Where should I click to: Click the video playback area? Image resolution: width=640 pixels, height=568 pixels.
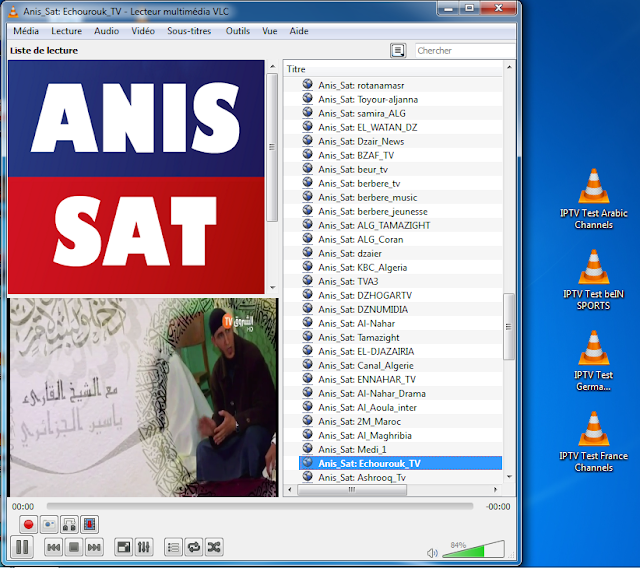[144, 397]
